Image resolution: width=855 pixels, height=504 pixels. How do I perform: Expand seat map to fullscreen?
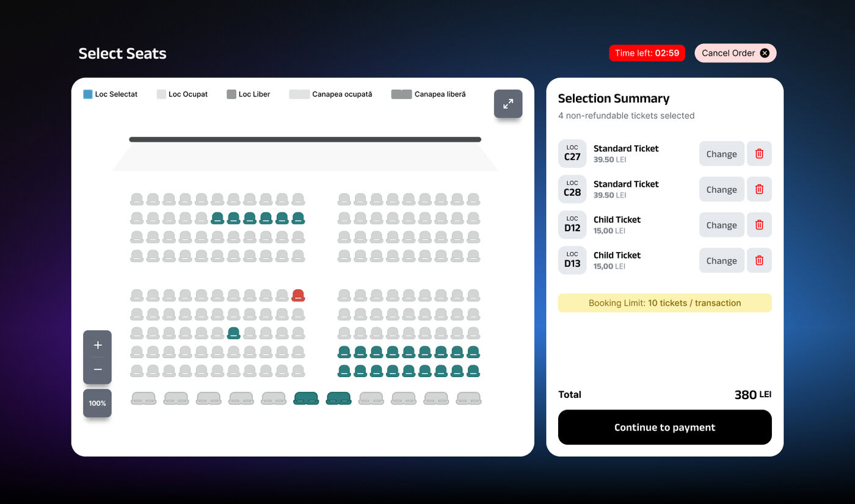tap(508, 104)
